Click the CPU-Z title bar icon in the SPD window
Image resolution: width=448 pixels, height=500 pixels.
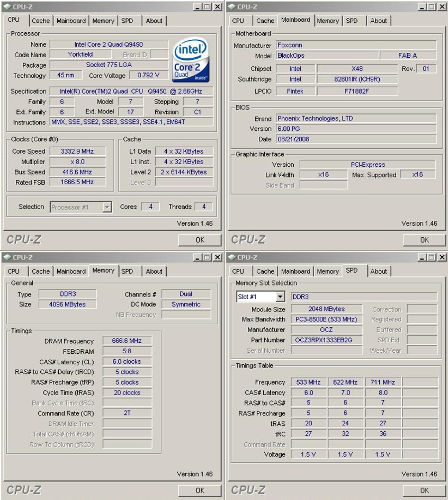[x=231, y=257]
